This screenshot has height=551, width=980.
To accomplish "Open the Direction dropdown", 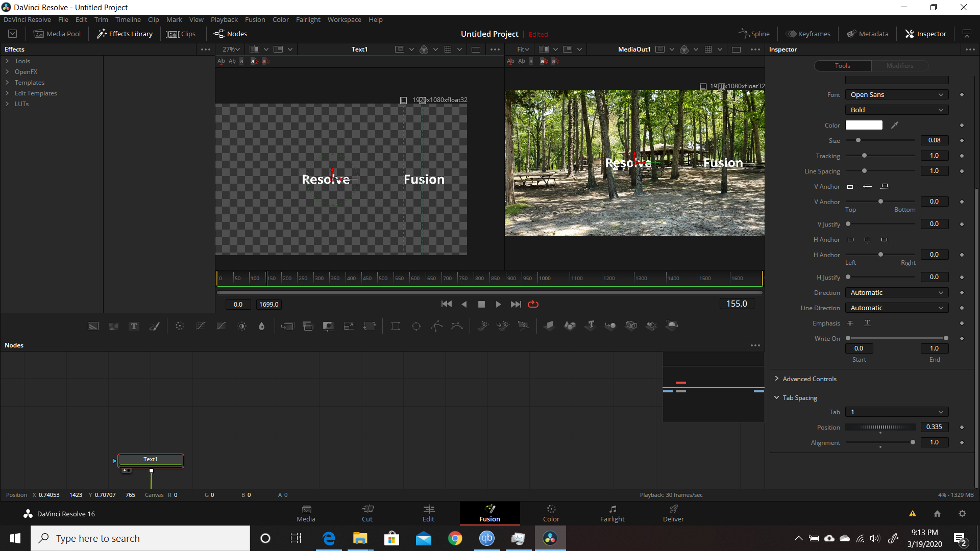I will (x=897, y=293).
